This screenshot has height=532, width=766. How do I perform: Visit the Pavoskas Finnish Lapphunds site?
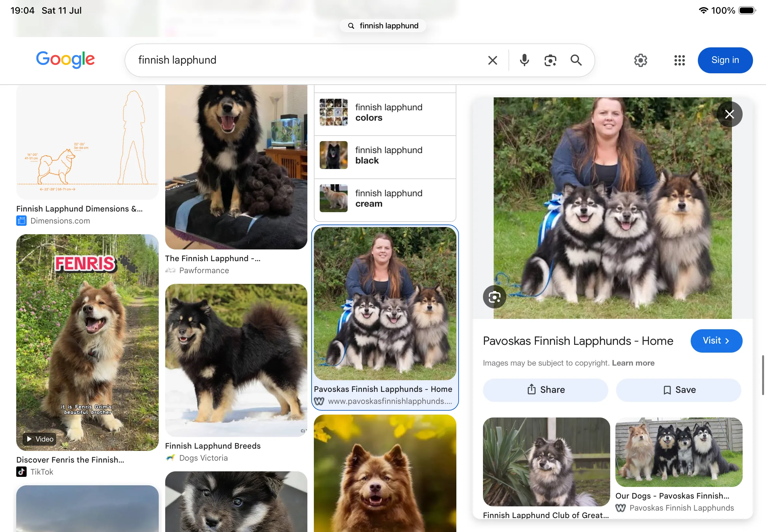click(716, 341)
